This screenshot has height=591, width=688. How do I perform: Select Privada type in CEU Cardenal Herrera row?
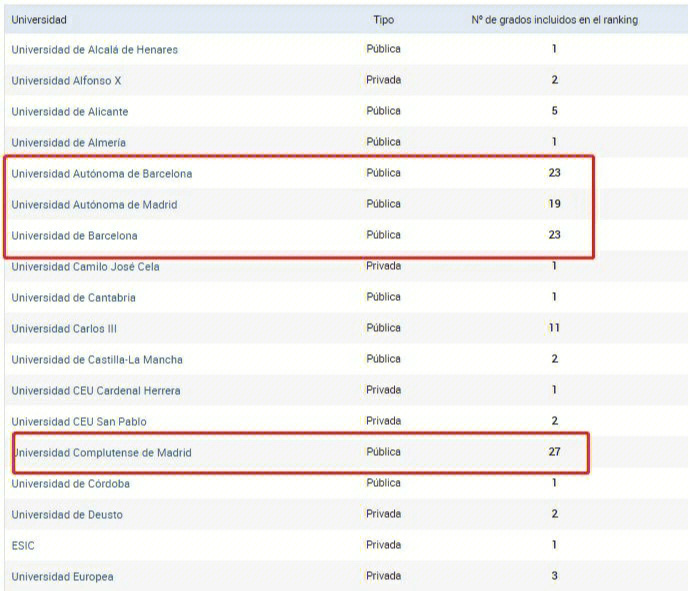(383, 390)
